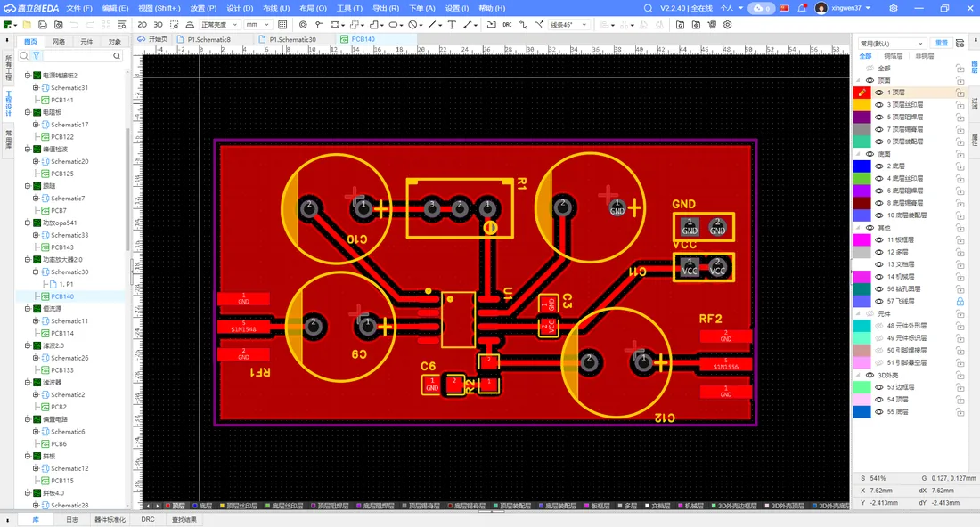Click the Save icon in the toolbar
This screenshot has height=527, width=980.
coord(43,25)
